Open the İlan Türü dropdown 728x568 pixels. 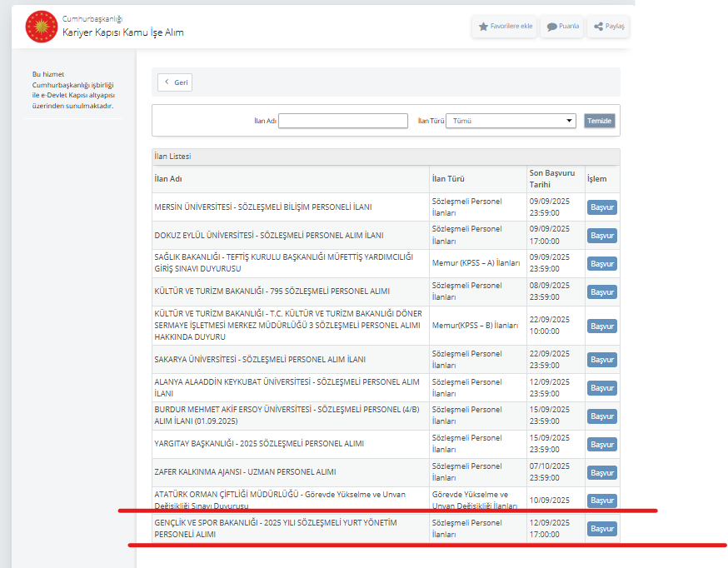(511, 121)
